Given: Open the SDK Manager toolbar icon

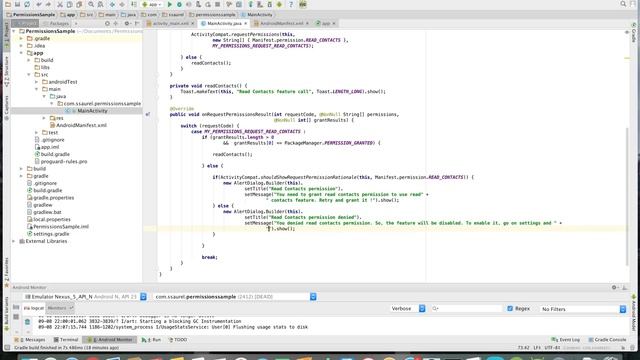Looking at the screenshot, I should (x=270, y=4).
